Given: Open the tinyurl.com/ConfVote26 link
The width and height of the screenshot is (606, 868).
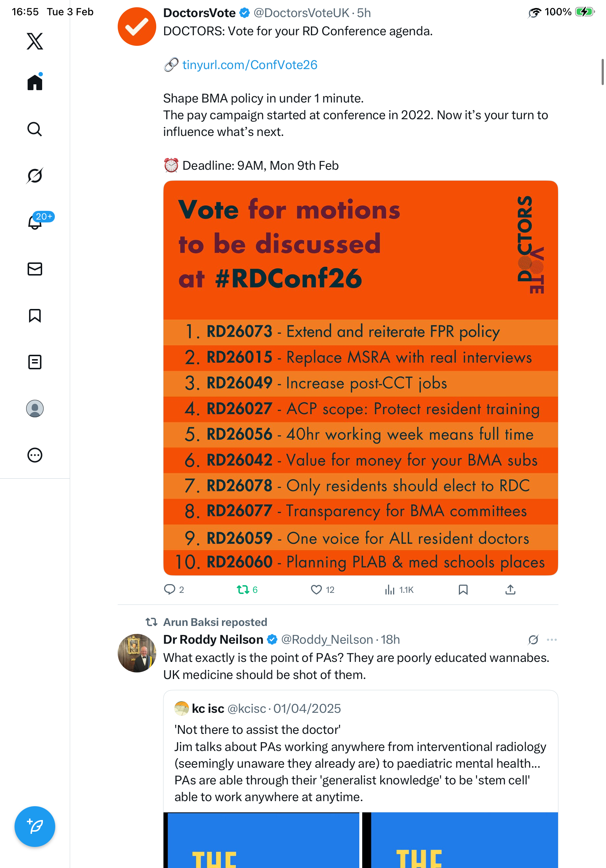Looking at the screenshot, I should click(250, 65).
